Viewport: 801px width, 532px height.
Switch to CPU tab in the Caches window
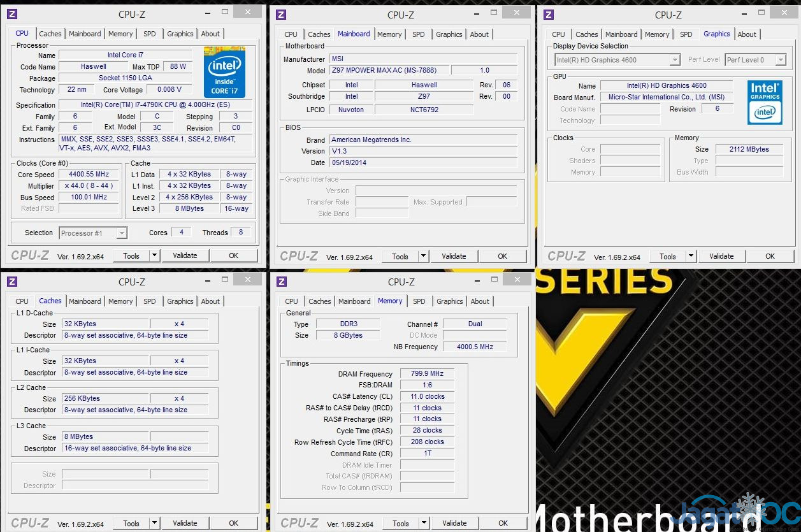[x=22, y=301]
